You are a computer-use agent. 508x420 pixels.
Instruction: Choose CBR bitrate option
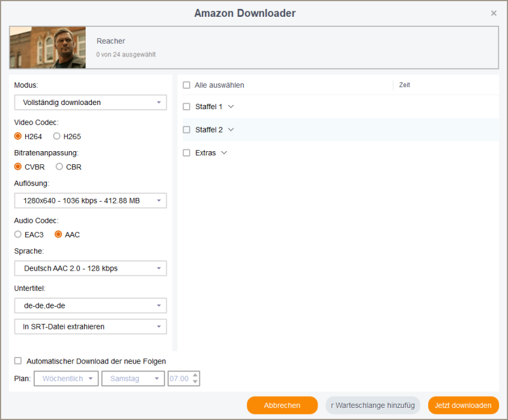(x=59, y=167)
